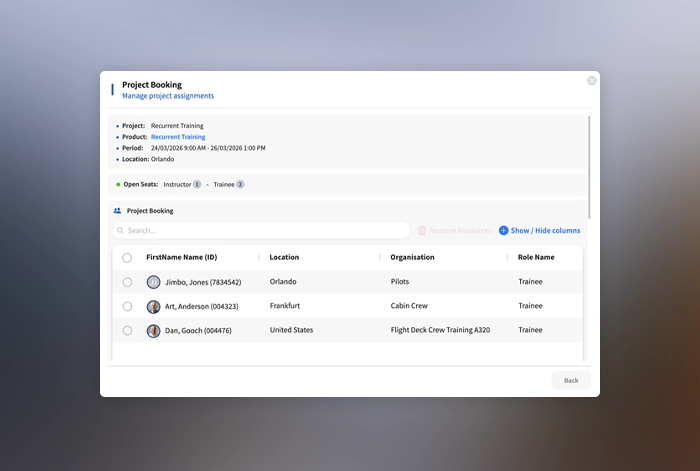Viewport: 700px width, 471px height.
Task: Click Trainee role in Jimbo Jones row
Action: (x=530, y=281)
